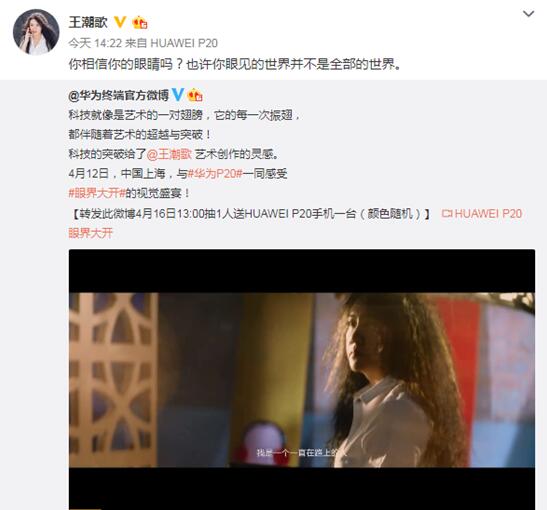Open the @王潮歌 mention in the reposted text
The image size is (547, 510).
(169, 154)
